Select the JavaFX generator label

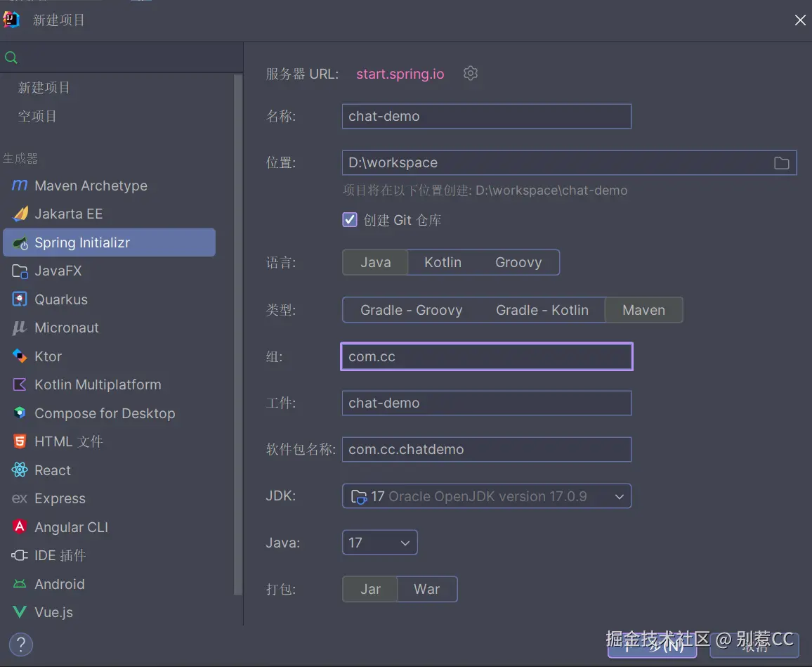pyautogui.click(x=58, y=271)
